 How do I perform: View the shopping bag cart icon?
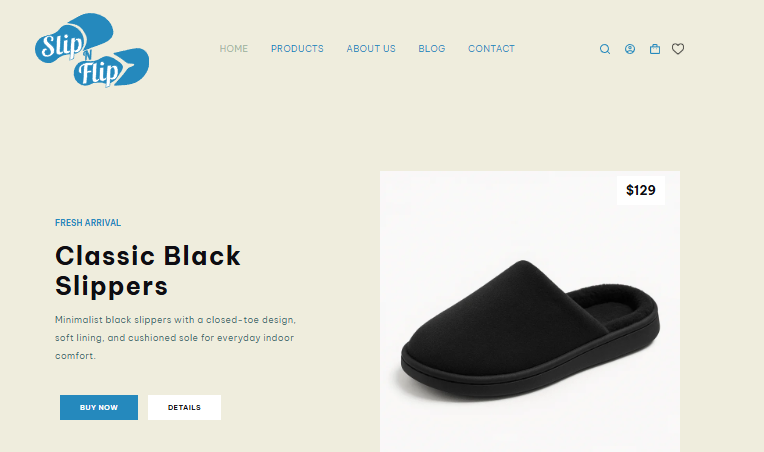click(655, 49)
